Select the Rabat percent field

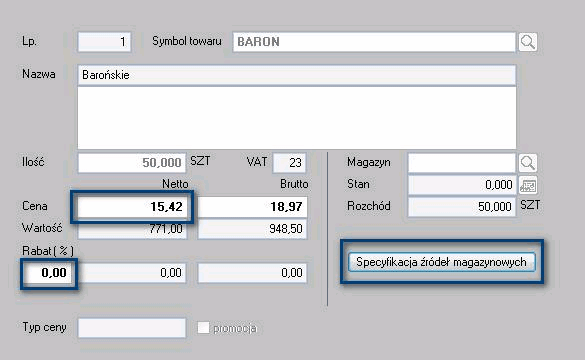click(x=49, y=273)
